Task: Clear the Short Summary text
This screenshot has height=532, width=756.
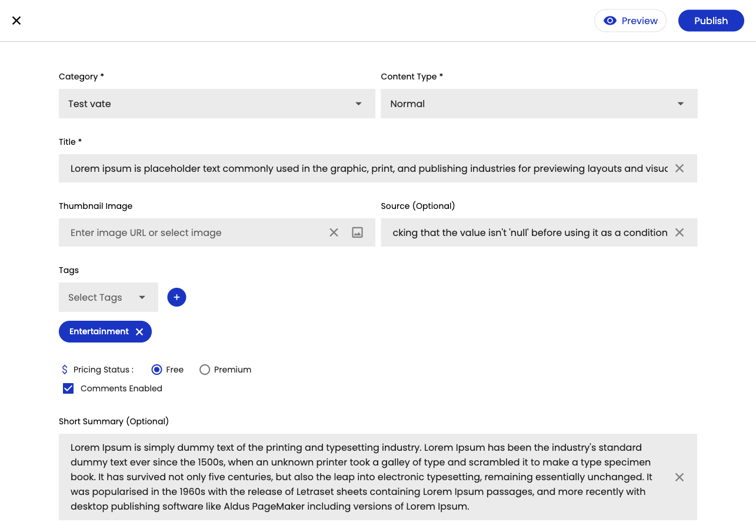Action: tap(679, 477)
